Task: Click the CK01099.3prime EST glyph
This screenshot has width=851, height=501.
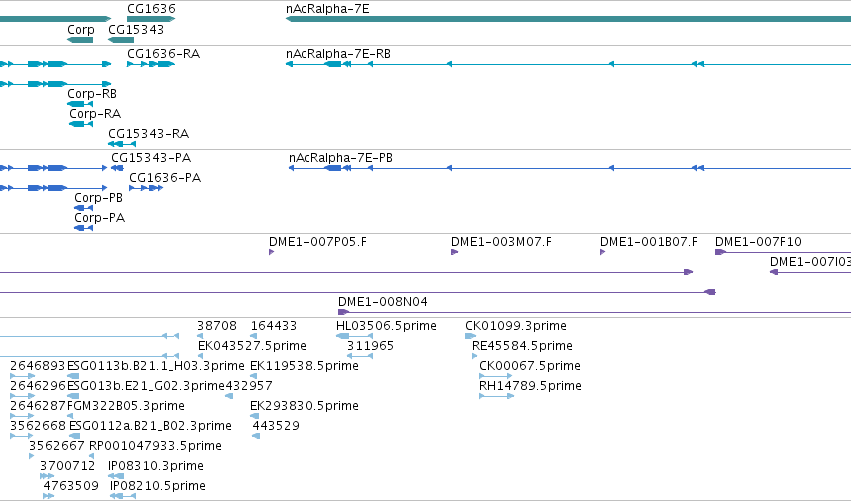Action: (470, 336)
